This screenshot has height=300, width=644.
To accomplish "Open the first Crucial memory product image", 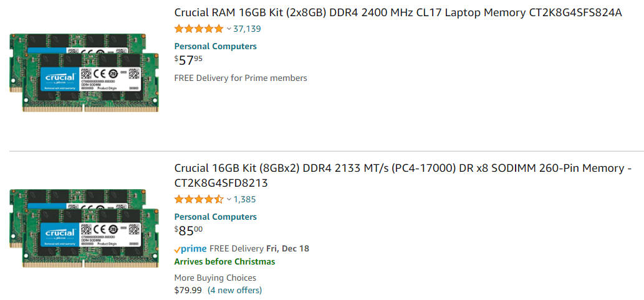I will tap(84, 73).
